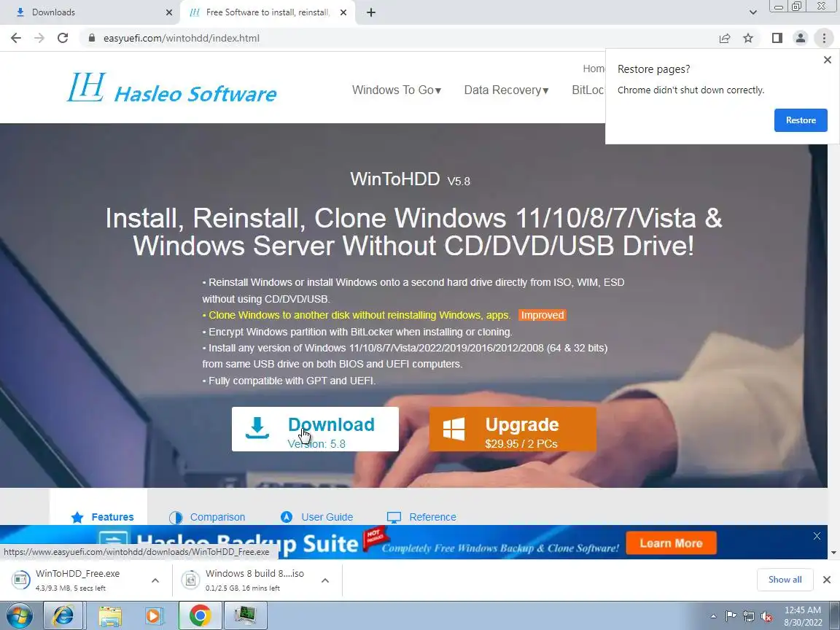This screenshot has height=630, width=840.
Task: Click the taskbar clock showing 12:45 AM
Action: 803,616
